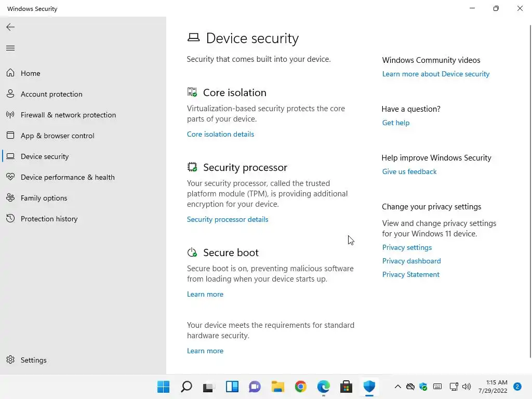Open Privacy dashboard link
The height and width of the screenshot is (399, 532).
411,261
